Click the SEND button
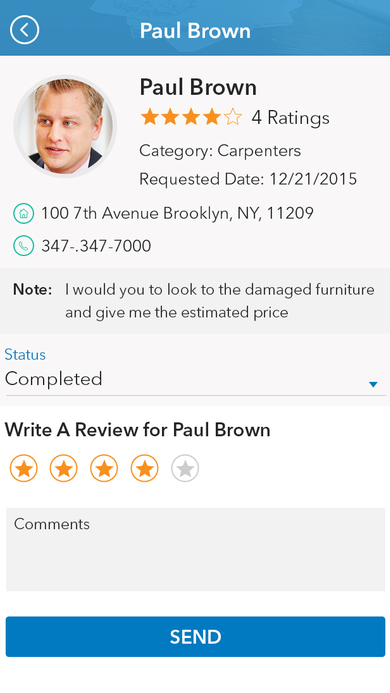This screenshot has height=693, width=390. [x=195, y=636]
